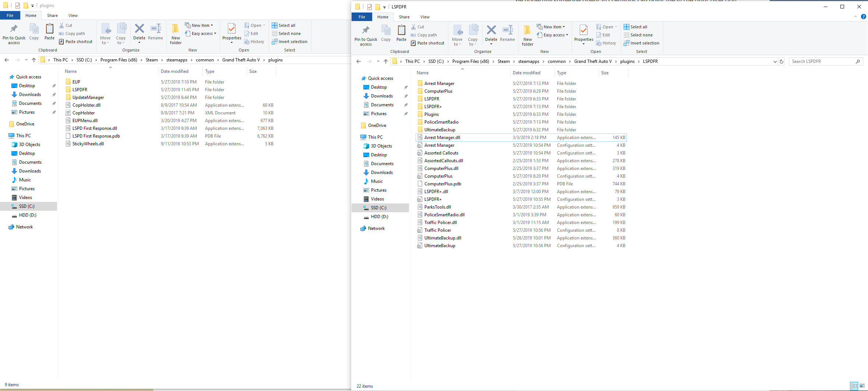The width and height of the screenshot is (868, 391).
Task: Click History in the LSPDFR window ribbon
Action: (x=606, y=43)
